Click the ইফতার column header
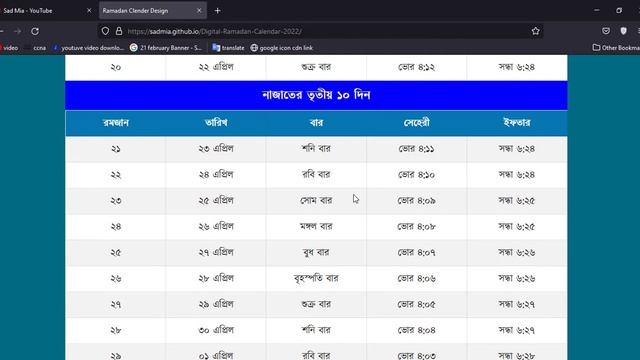 [x=517, y=123]
